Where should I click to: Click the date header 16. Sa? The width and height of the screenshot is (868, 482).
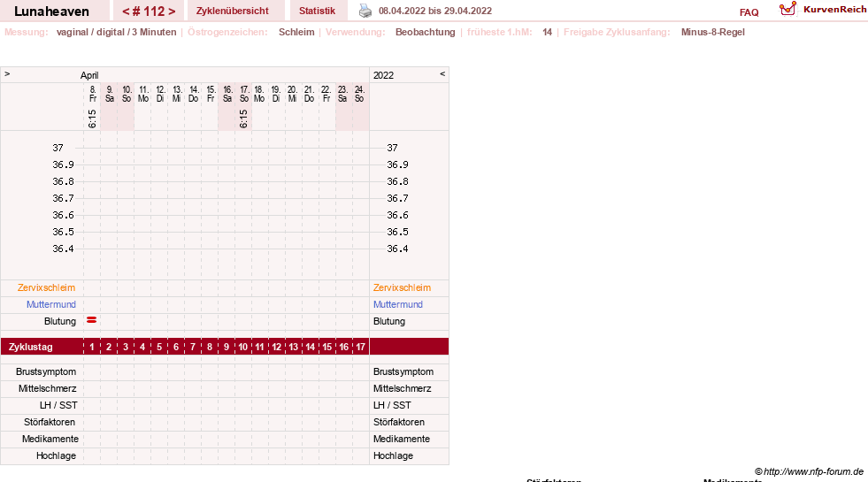(x=227, y=94)
